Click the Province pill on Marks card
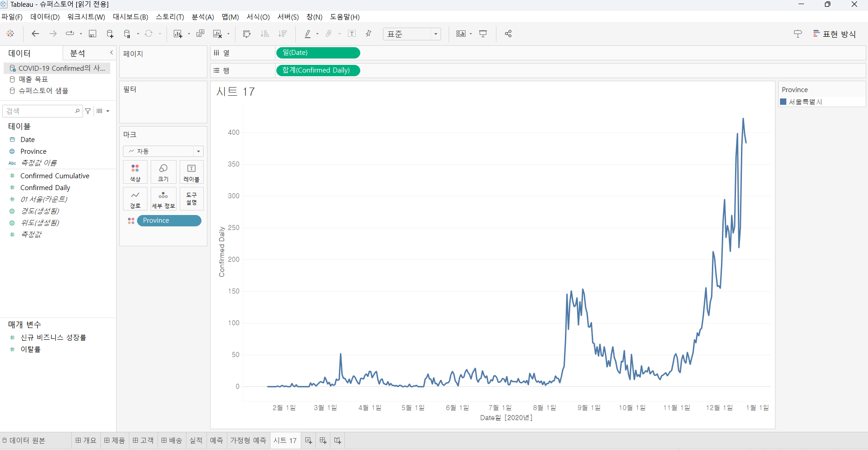The image size is (868, 450). tap(169, 220)
